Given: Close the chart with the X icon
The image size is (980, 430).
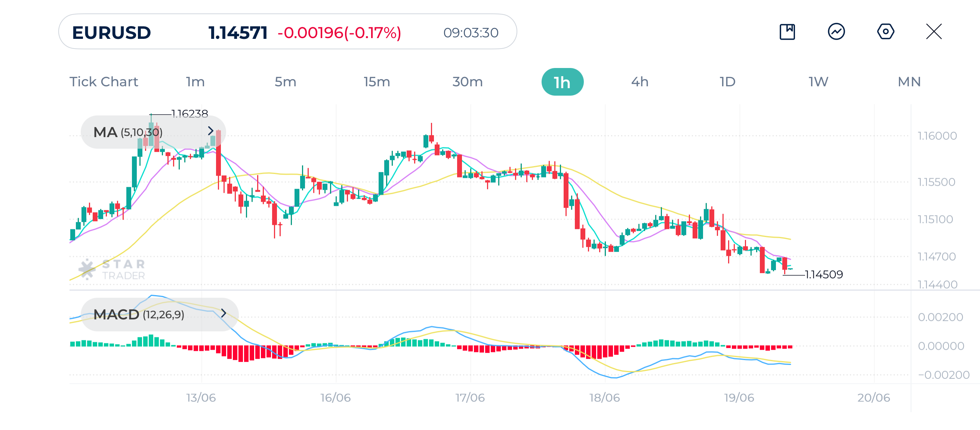Looking at the screenshot, I should point(934,31).
